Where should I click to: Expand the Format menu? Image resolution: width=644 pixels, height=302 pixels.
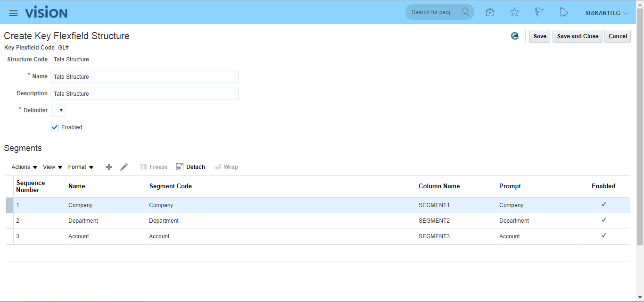pos(81,167)
